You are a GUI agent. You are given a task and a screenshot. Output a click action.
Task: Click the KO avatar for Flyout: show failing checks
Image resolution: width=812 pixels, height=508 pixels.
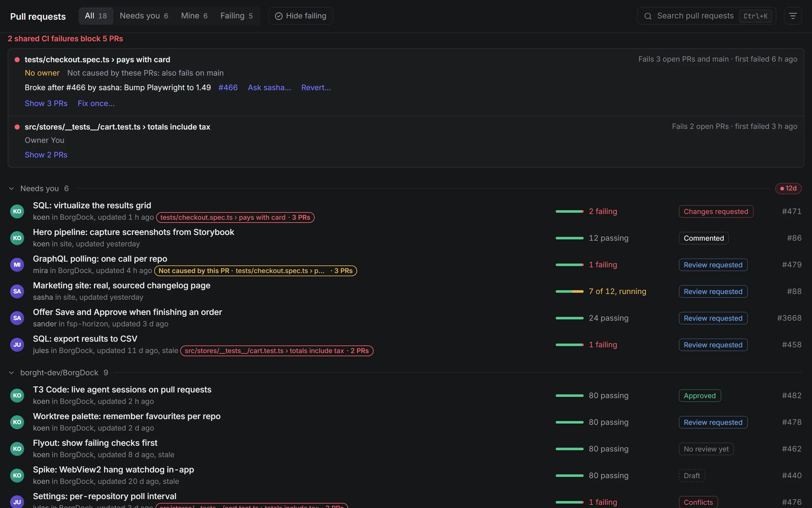click(x=17, y=449)
